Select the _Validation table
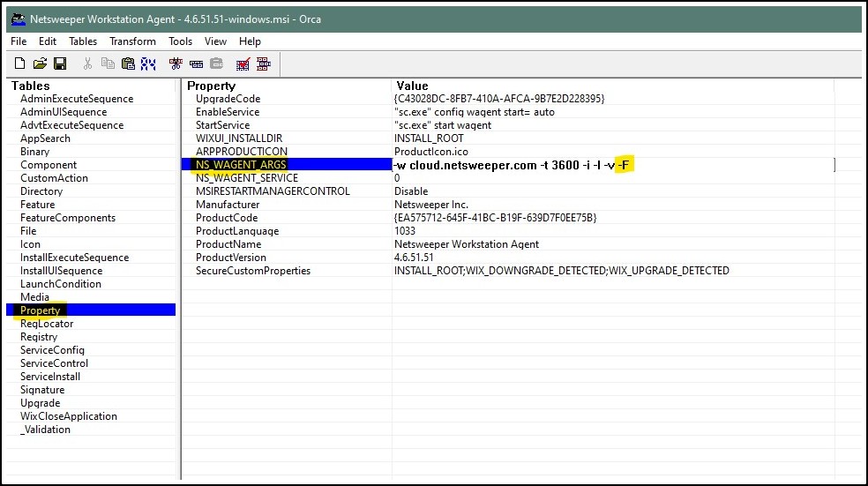The width and height of the screenshot is (868, 486). click(45, 430)
